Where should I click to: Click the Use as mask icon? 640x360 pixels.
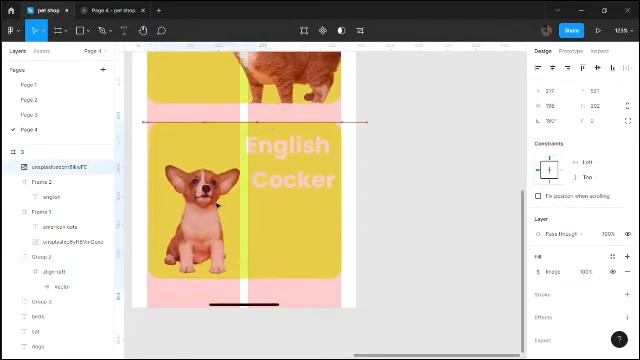pyautogui.click(x=341, y=31)
